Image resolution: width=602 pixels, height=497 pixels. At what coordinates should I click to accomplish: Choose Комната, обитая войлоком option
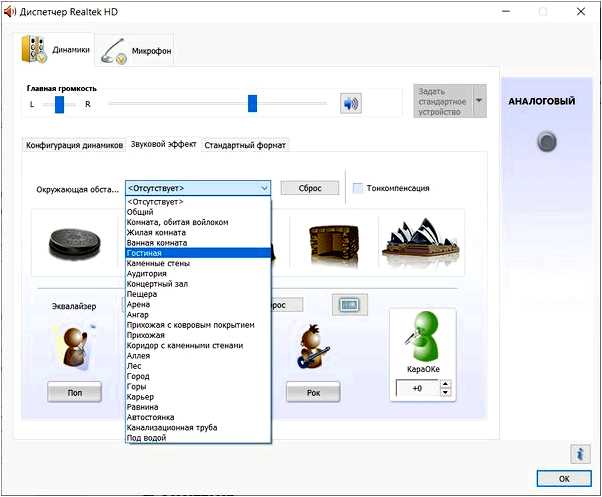[x=198, y=222]
